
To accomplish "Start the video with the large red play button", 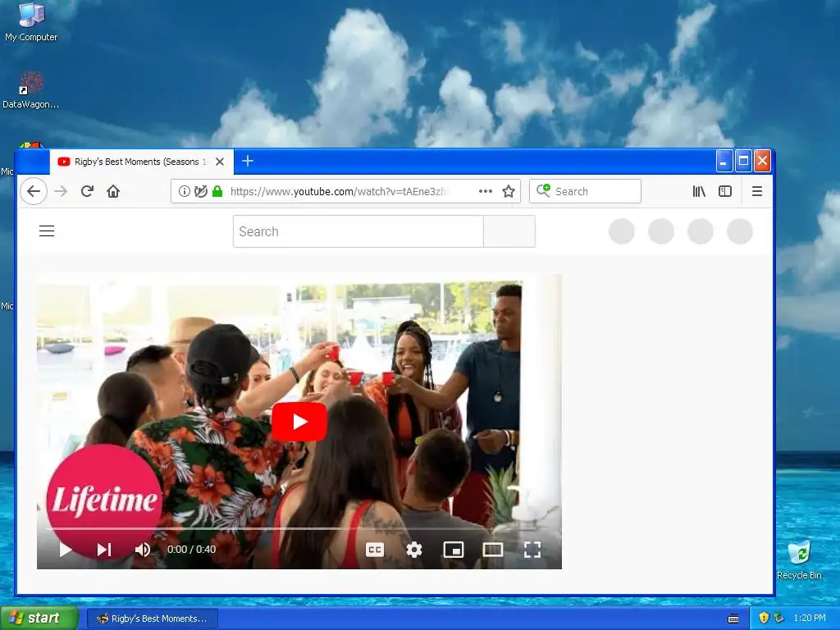I will coord(299,422).
